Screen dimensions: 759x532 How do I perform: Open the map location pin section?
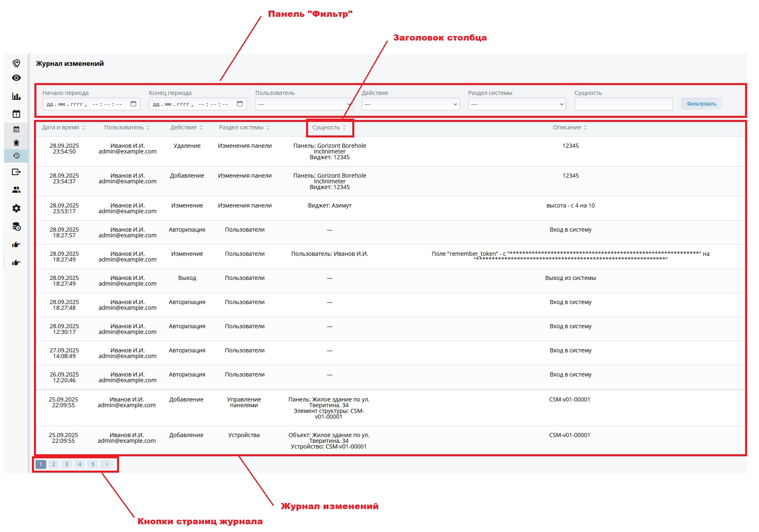point(16,63)
